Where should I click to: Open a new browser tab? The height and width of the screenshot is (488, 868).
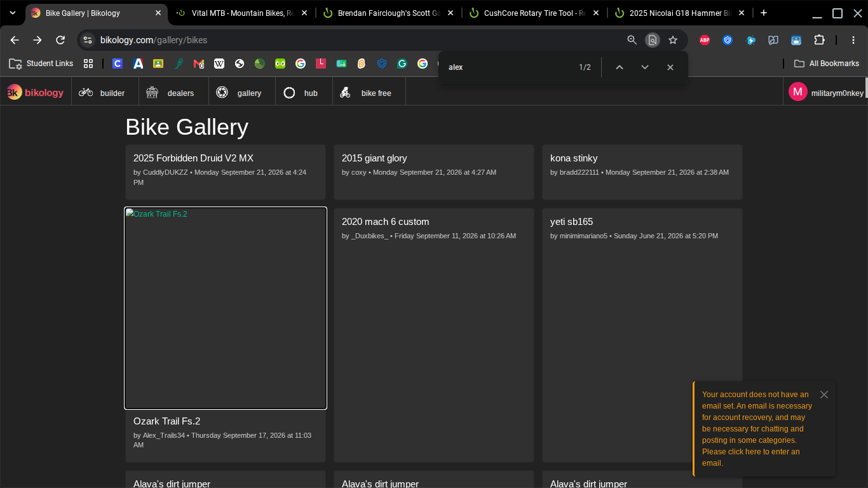click(764, 13)
